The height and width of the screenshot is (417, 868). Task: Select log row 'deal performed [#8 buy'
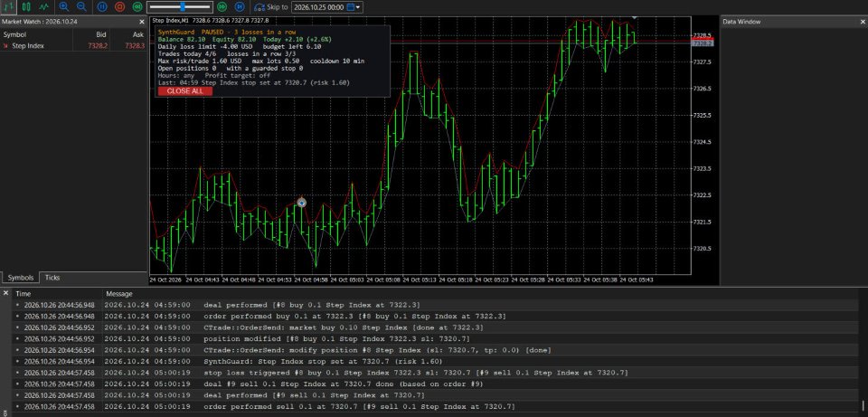pyautogui.click(x=435, y=305)
